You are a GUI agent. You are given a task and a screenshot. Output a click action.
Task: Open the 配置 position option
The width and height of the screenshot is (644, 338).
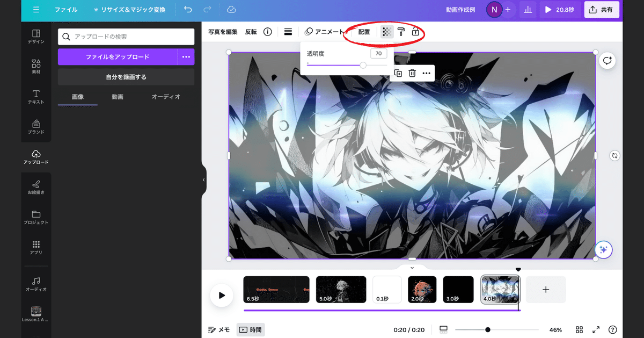tap(364, 32)
